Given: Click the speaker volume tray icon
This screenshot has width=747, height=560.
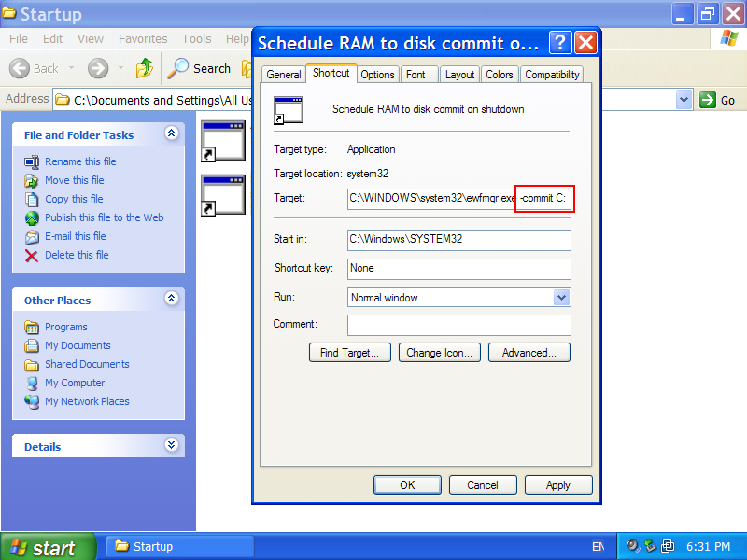Looking at the screenshot, I should click(633, 546).
